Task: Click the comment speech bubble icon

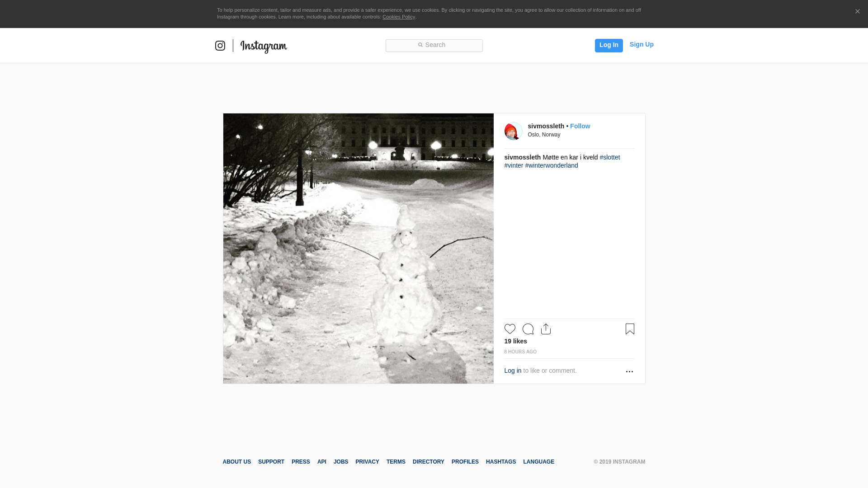Action: 528,329
